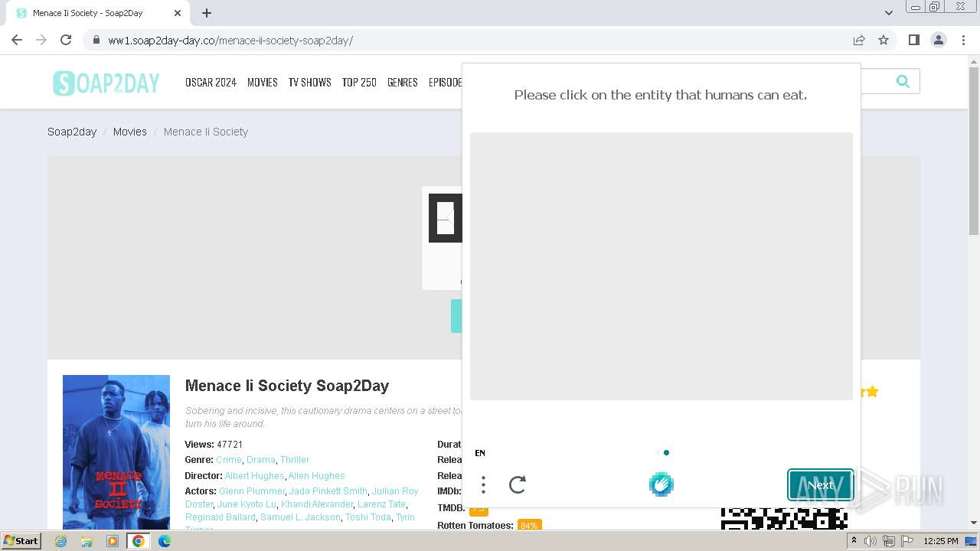Open the Drama genre link
Screen dimensions: 980x551
[261, 460]
